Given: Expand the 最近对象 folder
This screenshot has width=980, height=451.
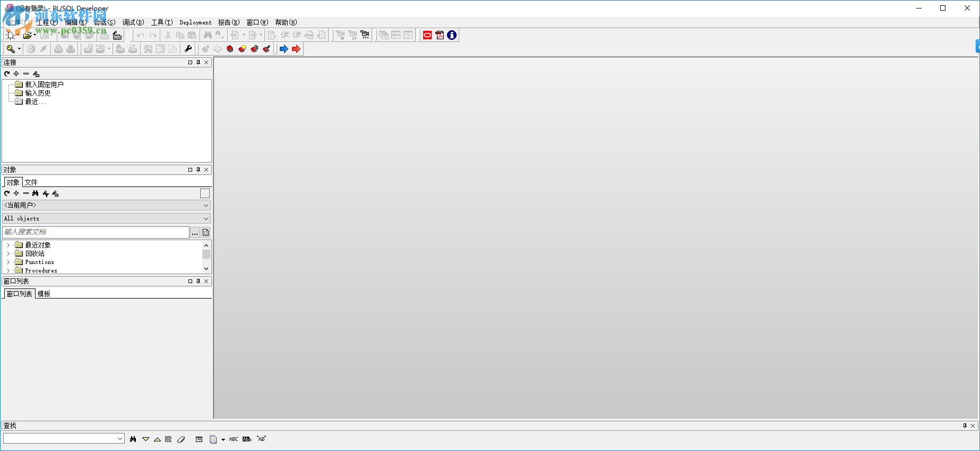Looking at the screenshot, I should click(8, 245).
